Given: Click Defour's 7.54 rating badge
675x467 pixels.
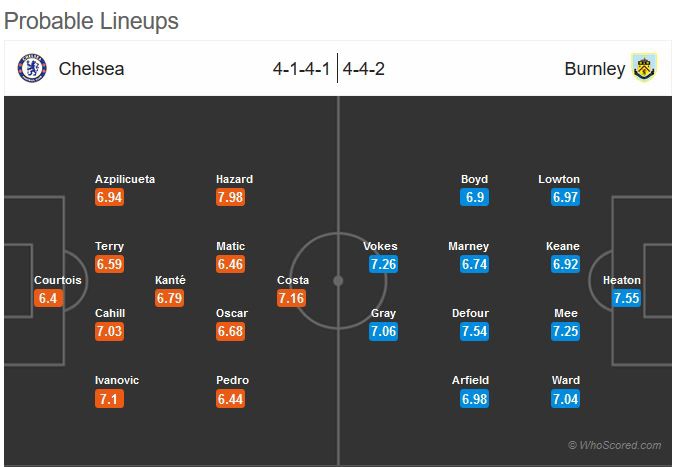Looking at the screenshot, I should point(474,331).
